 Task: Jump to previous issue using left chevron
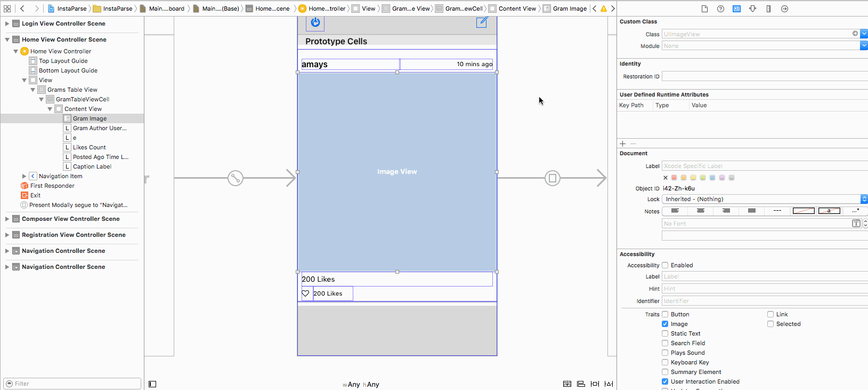[x=595, y=9]
